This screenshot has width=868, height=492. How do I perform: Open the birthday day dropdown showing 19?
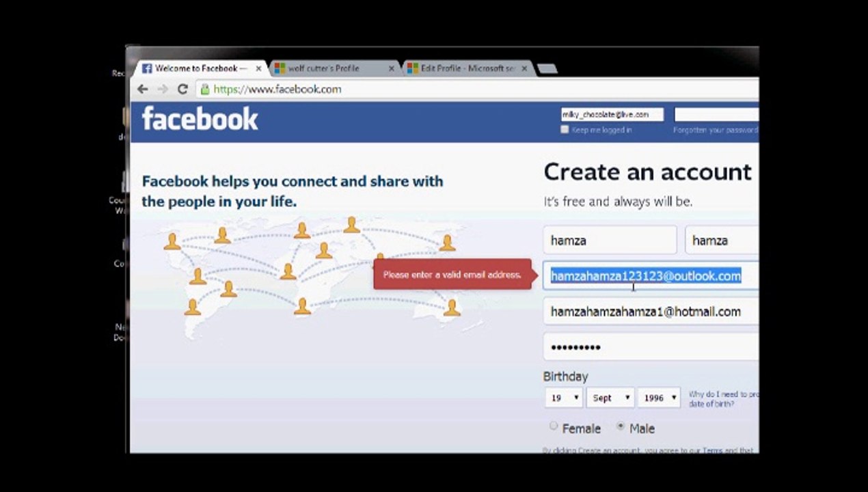point(564,398)
